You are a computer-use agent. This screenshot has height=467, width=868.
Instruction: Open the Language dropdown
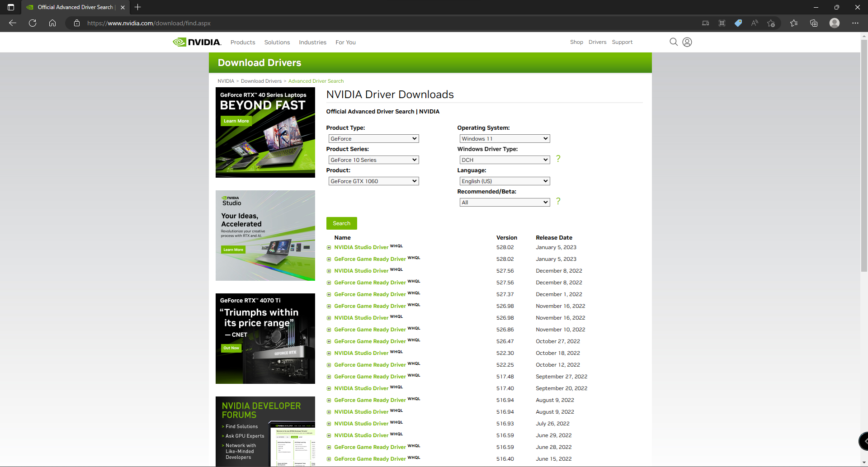tap(505, 181)
